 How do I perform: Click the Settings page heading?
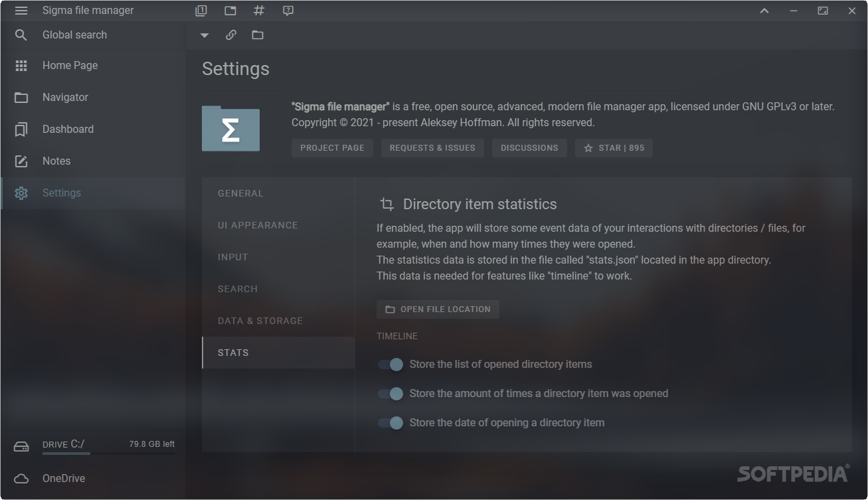(236, 69)
